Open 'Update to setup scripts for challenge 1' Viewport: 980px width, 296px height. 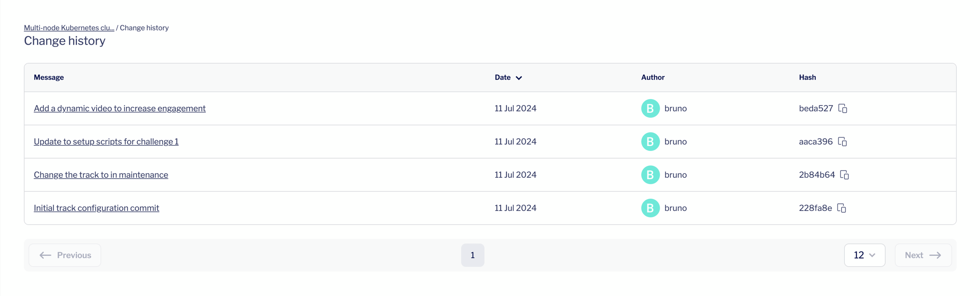point(106,142)
